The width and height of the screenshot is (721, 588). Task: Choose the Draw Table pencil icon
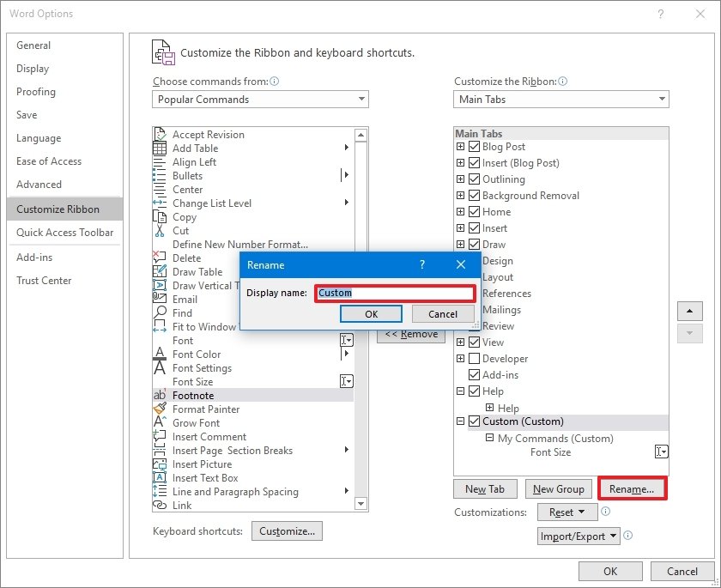(160, 271)
